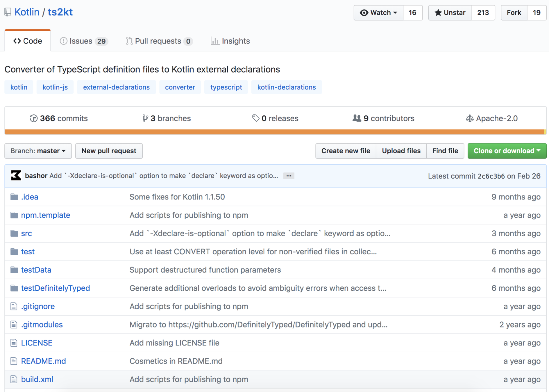The height and width of the screenshot is (392, 549).
Task: Open the Watch dropdown
Action: 378,13
